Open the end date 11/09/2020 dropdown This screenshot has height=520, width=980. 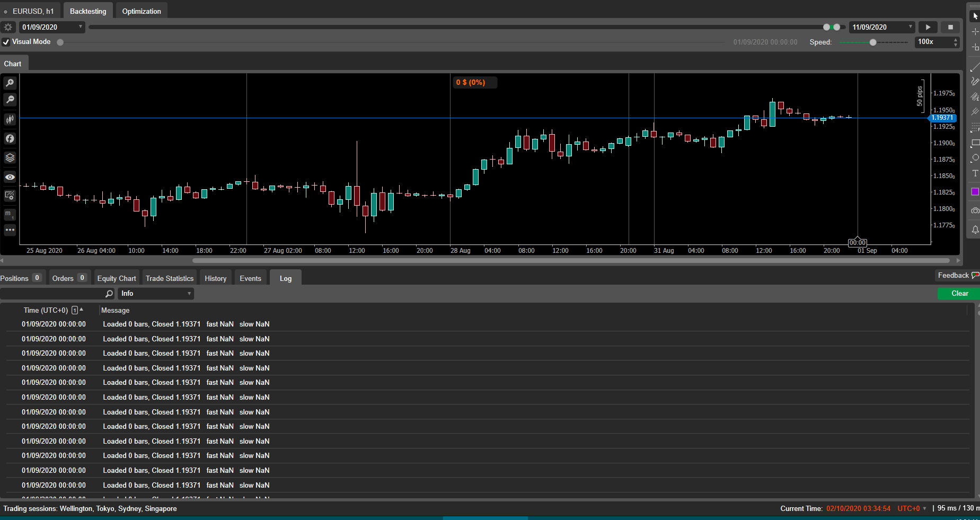[x=882, y=27]
